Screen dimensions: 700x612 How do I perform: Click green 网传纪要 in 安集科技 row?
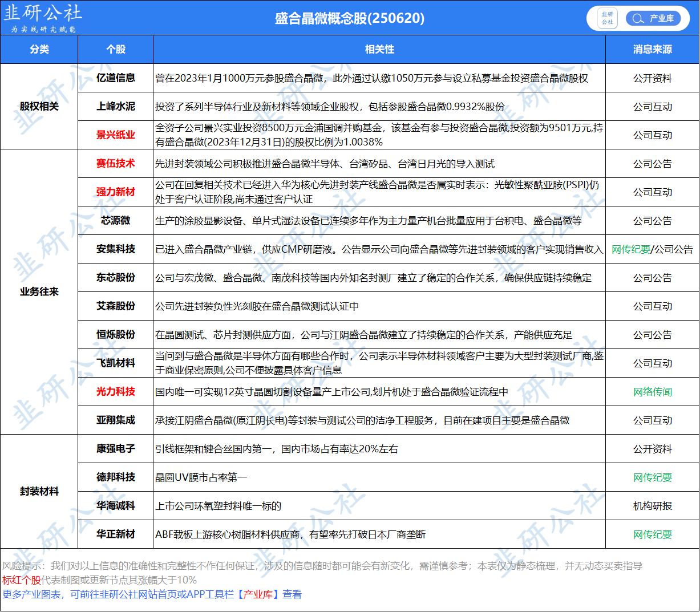(631, 249)
